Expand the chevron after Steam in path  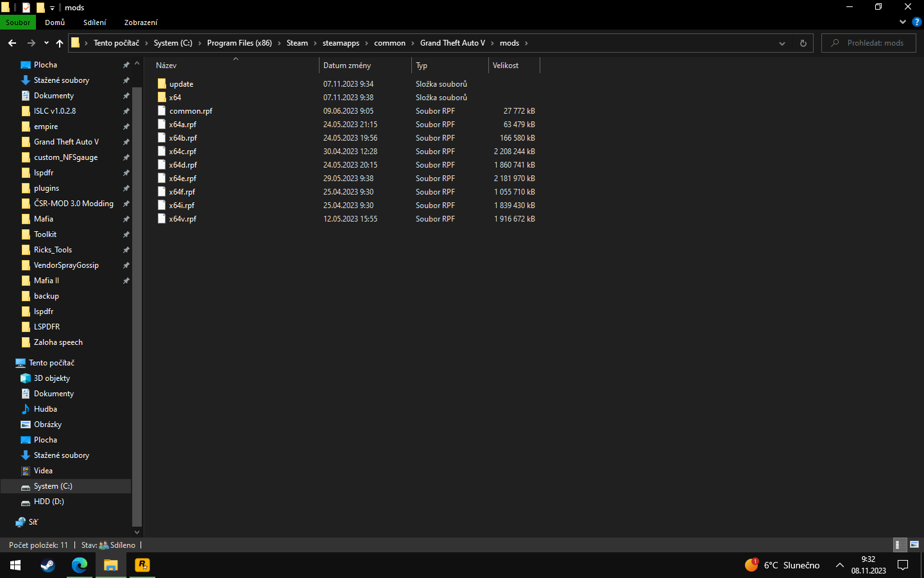point(315,43)
